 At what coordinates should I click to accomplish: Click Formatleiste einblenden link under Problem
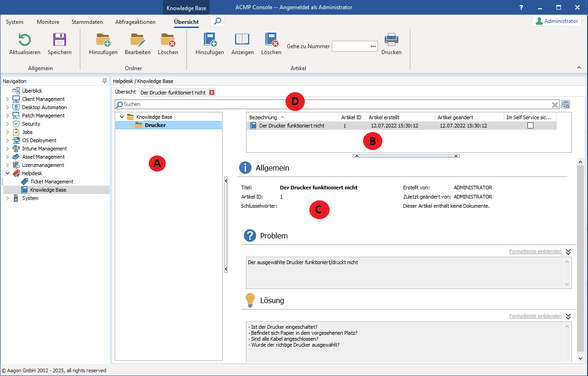535,252
